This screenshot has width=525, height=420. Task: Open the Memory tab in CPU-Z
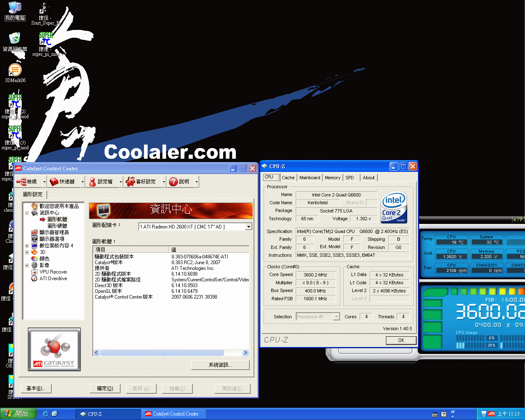(333, 178)
